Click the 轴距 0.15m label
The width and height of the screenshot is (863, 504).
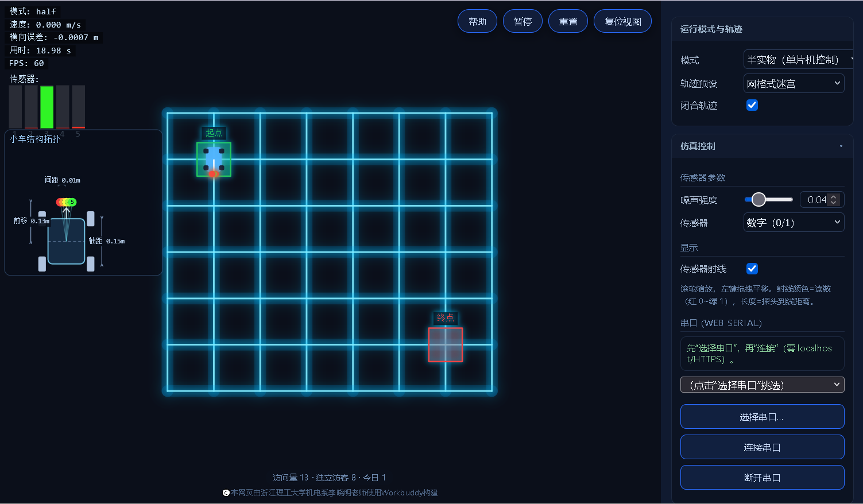click(x=107, y=241)
